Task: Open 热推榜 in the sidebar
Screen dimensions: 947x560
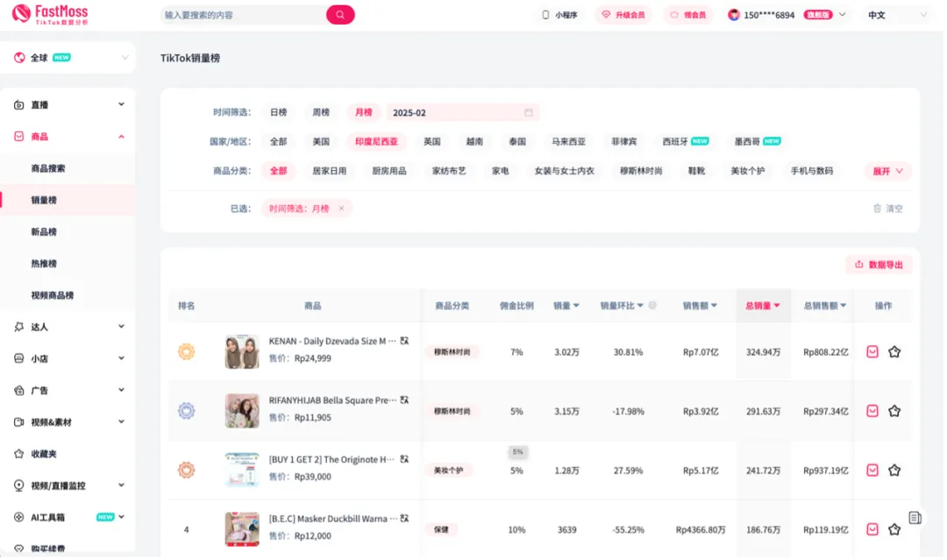Action: 44,265
